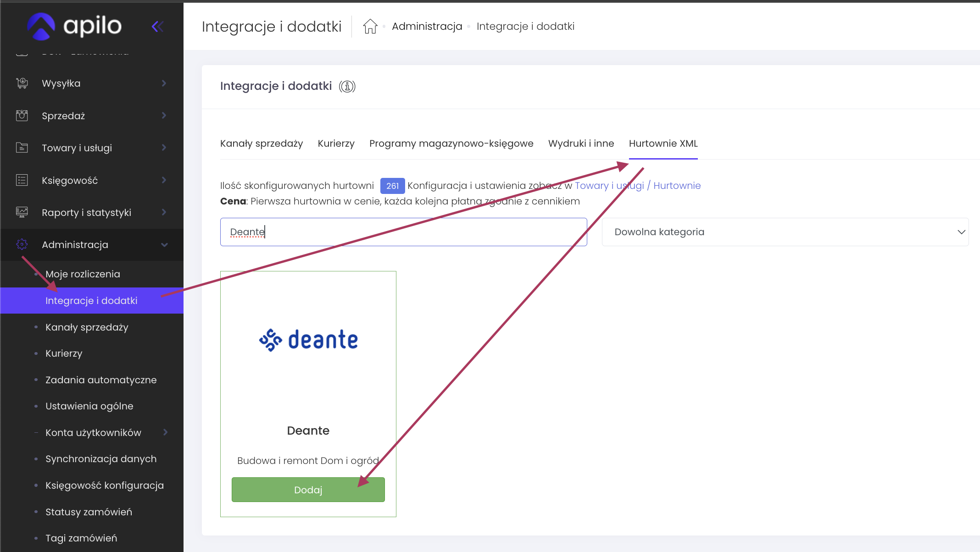Expand the Sprzedaż menu chevron
Image resolution: width=980 pixels, height=552 pixels.
[164, 116]
